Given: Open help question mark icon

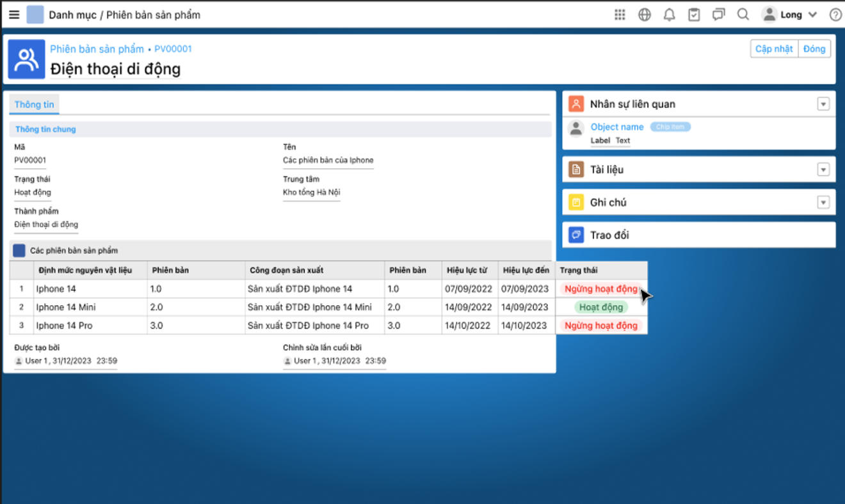Looking at the screenshot, I should (835, 15).
